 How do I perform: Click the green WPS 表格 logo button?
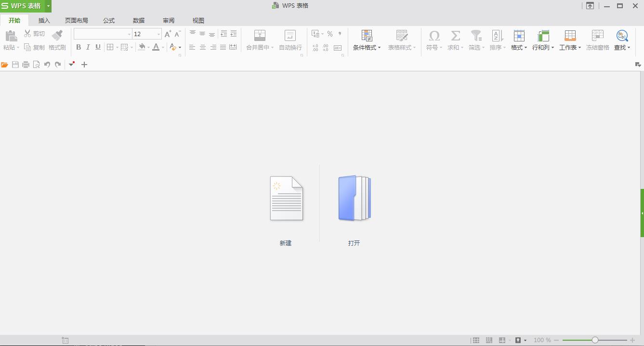tap(23, 6)
